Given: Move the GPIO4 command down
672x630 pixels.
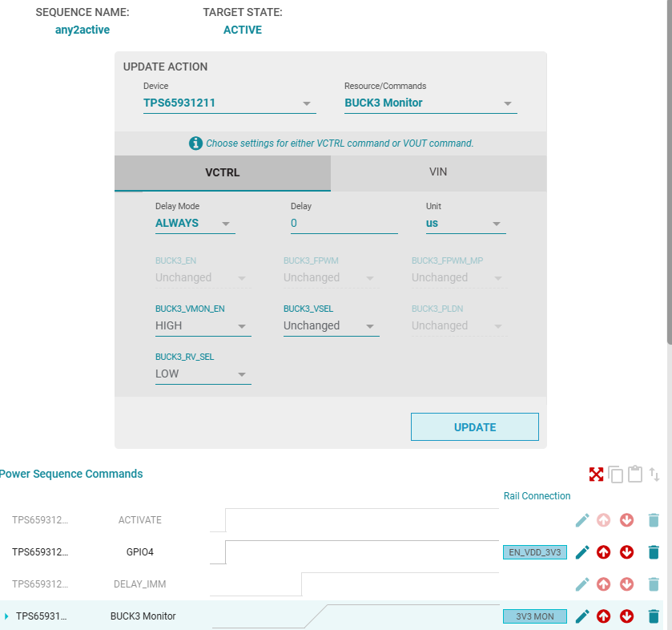Looking at the screenshot, I should [x=626, y=551].
